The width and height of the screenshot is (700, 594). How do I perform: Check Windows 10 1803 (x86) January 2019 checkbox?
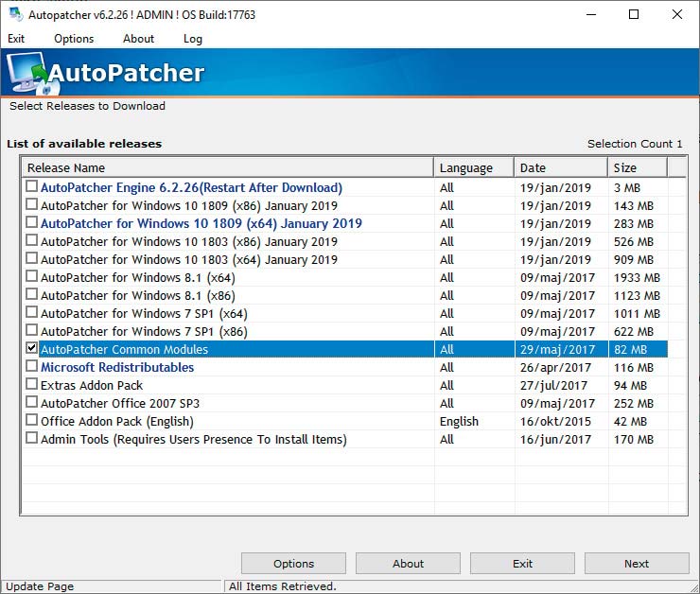click(31, 240)
